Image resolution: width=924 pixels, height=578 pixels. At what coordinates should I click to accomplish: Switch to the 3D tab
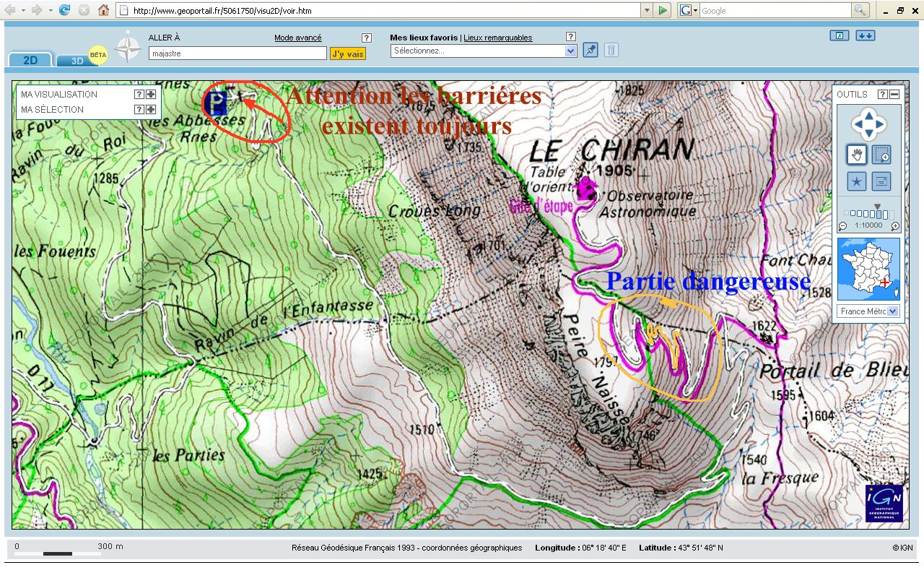[77, 61]
